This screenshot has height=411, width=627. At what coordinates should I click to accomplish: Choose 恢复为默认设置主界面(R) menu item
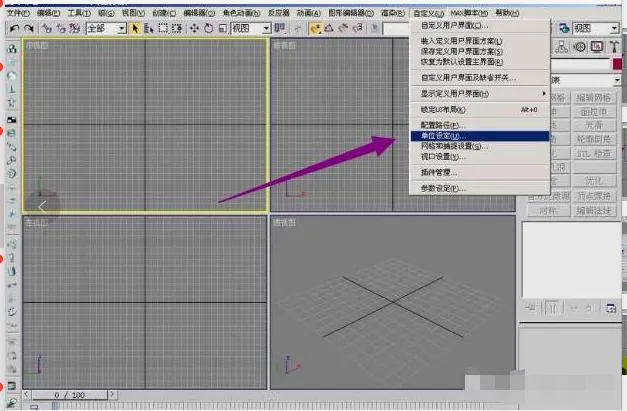pos(480,62)
